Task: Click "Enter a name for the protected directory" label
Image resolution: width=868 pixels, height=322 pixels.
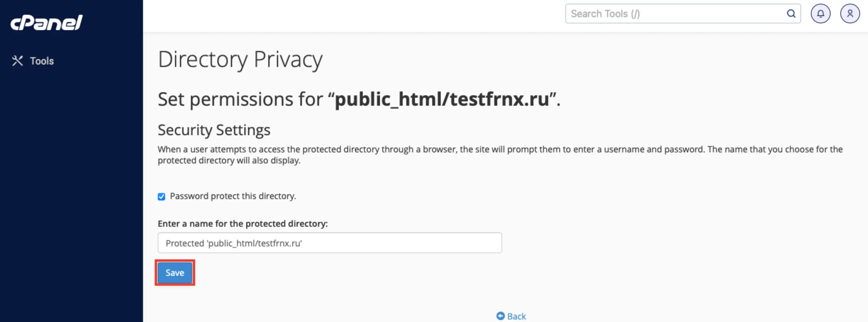Action: point(242,224)
